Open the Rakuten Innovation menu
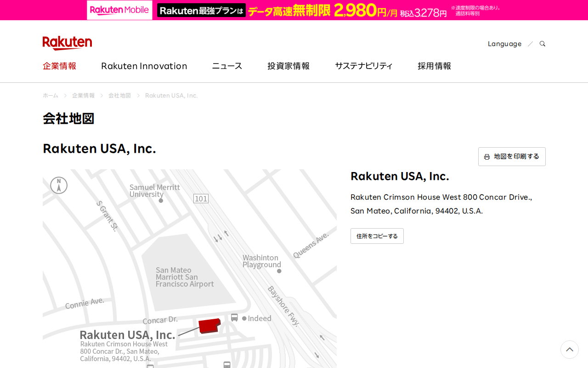 (x=144, y=66)
